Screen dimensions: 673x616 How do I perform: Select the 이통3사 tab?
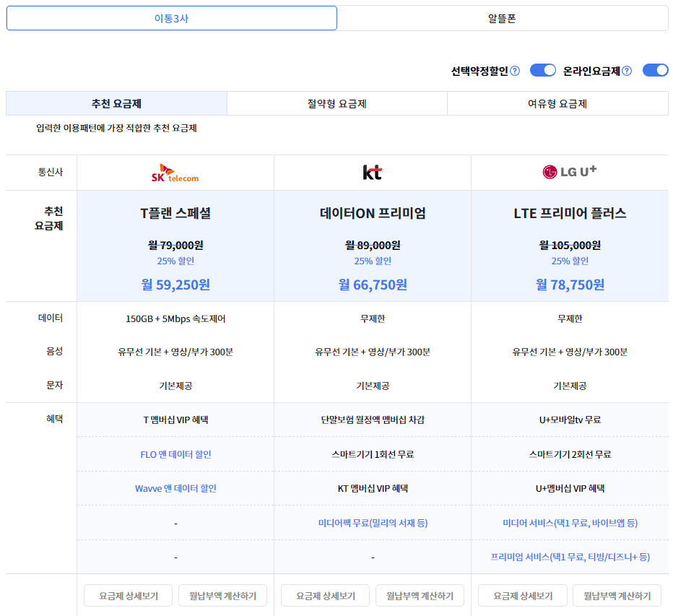(172, 18)
